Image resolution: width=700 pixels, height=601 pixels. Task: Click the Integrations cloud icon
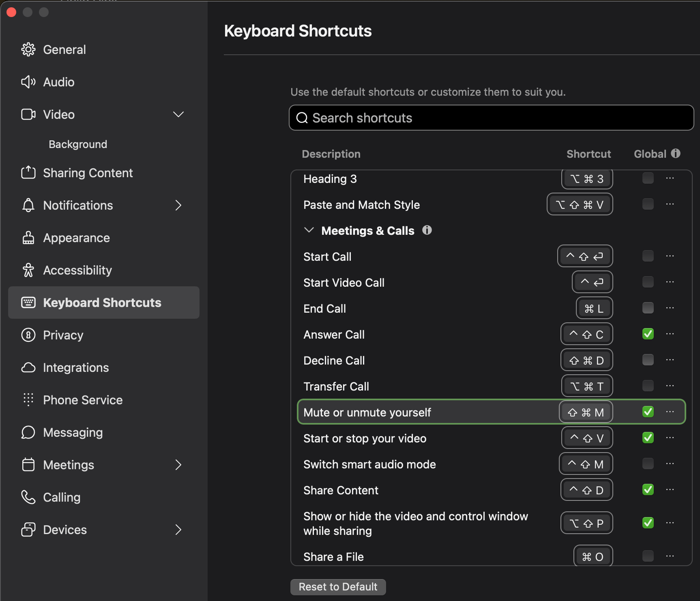(x=28, y=367)
